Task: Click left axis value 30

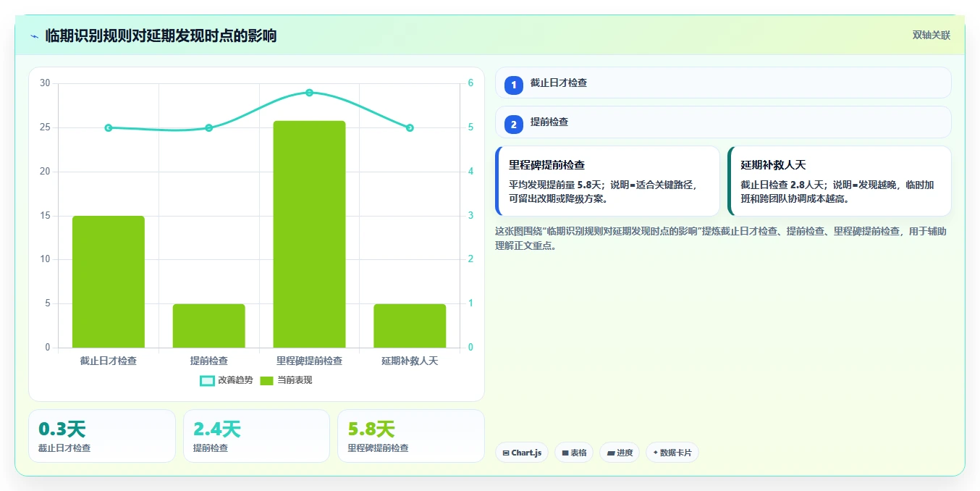Action: (x=45, y=83)
